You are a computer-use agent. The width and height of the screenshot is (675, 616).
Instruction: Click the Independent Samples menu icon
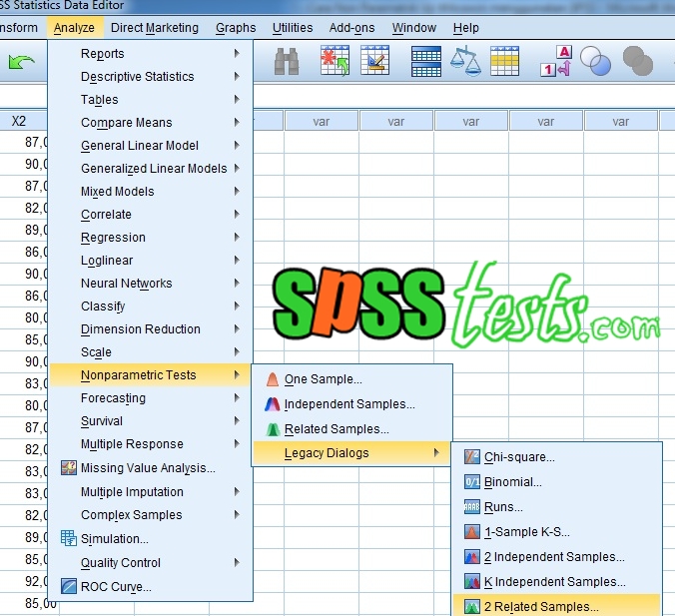[273, 404]
